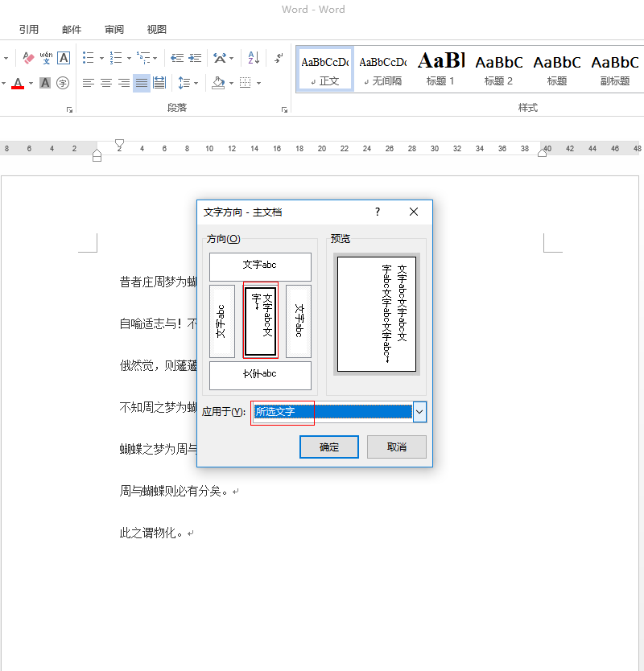Click the phonetic guide (wén) icon
The image size is (644, 671).
pyautogui.click(x=46, y=58)
